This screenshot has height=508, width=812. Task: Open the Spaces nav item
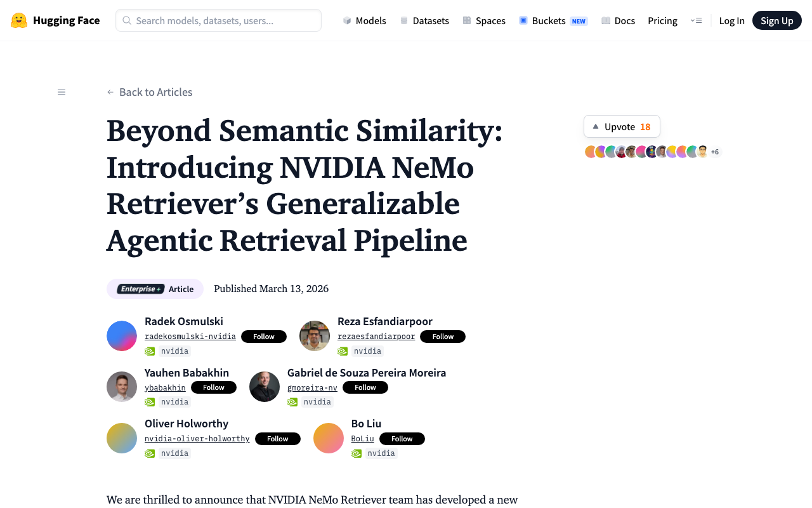click(x=484, y=20)
